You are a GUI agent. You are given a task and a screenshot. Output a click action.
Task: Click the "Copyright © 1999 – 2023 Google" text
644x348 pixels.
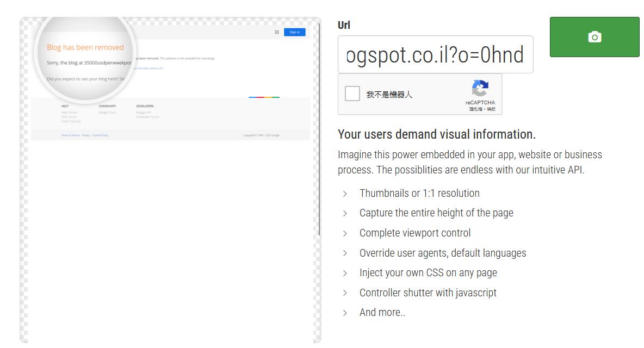click(261, 135)
